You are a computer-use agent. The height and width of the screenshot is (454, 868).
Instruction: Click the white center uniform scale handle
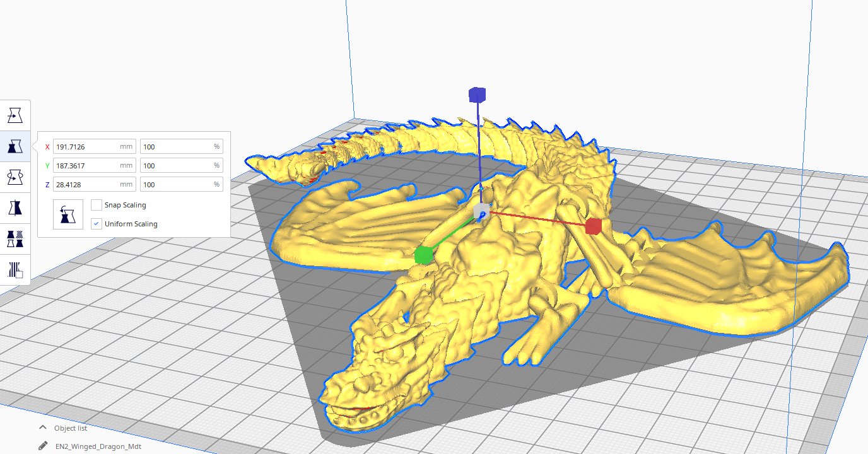[x=481, y=211]
